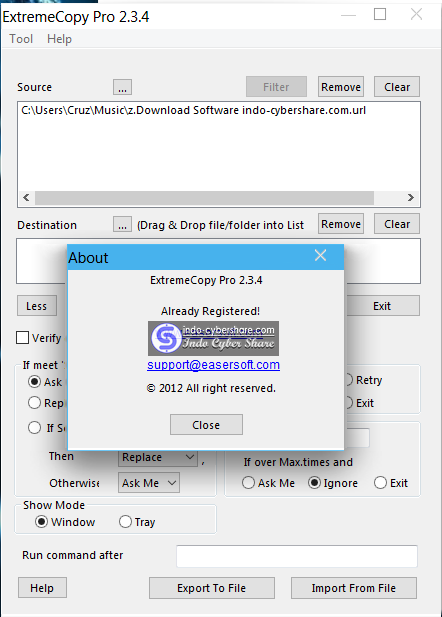Click the left arrow of the Source scrollbar
Image resolution: width=442 pixels, height=617 pixels.
[x=26, y=198]
